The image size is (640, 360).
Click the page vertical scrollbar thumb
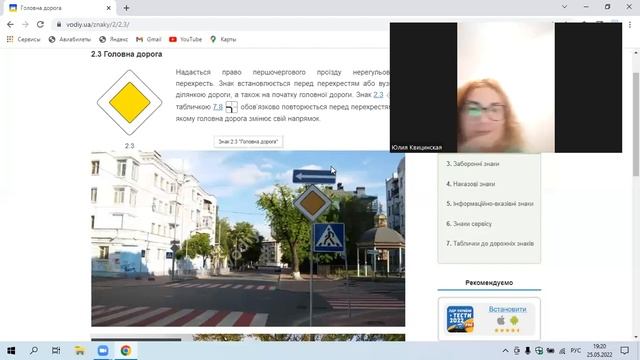(x=636, y=124)
